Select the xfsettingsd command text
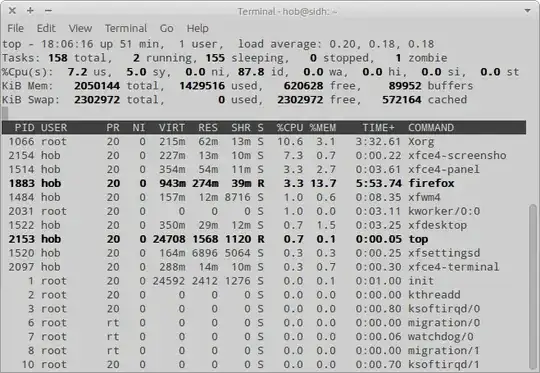This screenshot has width=540, height=373. [444, 253]
